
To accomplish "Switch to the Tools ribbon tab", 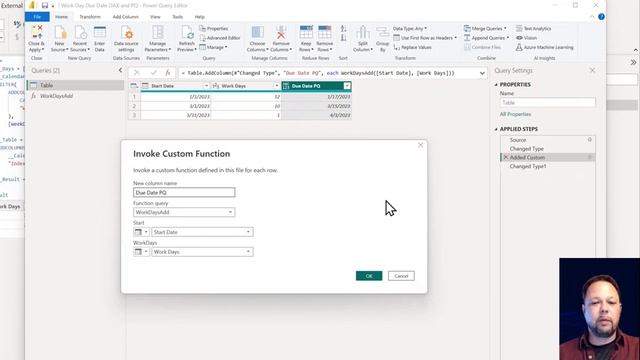I will [x=178, y=17].
